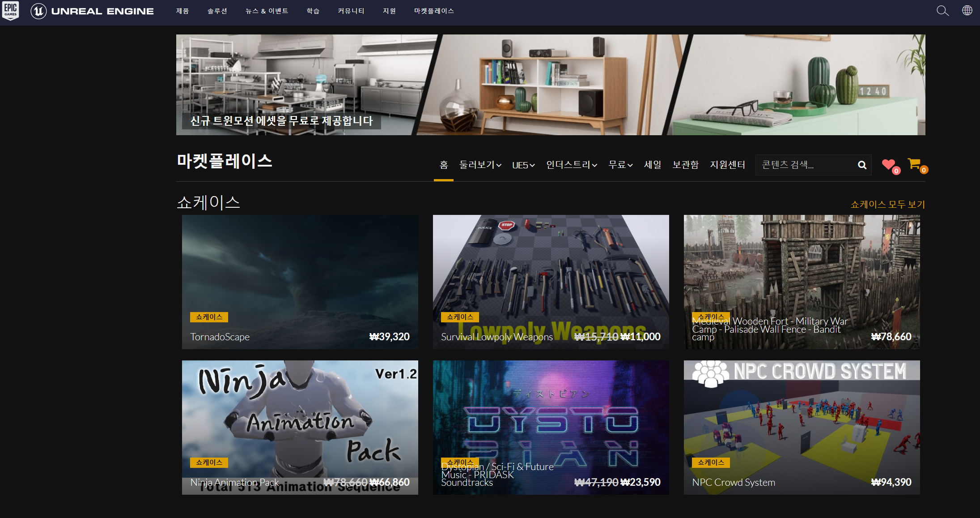Image resolution: width=980 pixels, height=518 pixels.
Task: Open the 제품 top menu
Action: tap(182, 11)
